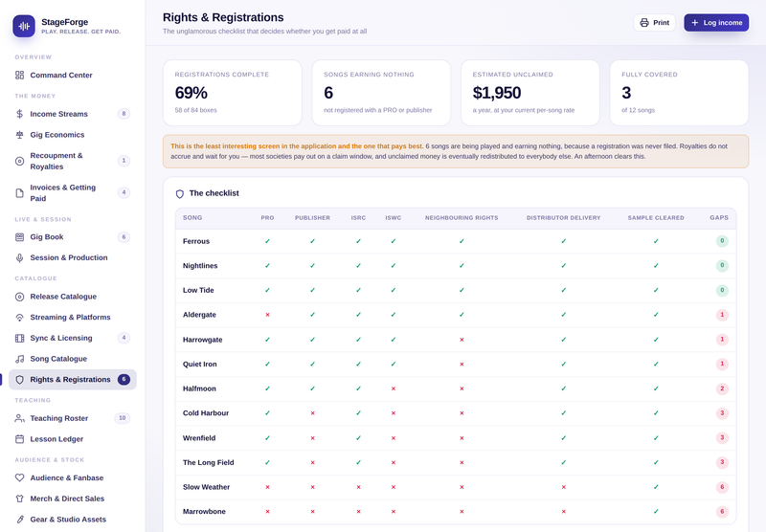This screenshot has width=766, height=532.
Task: Click the Gear & Studio Assets guitar icon
Action: 19,520
